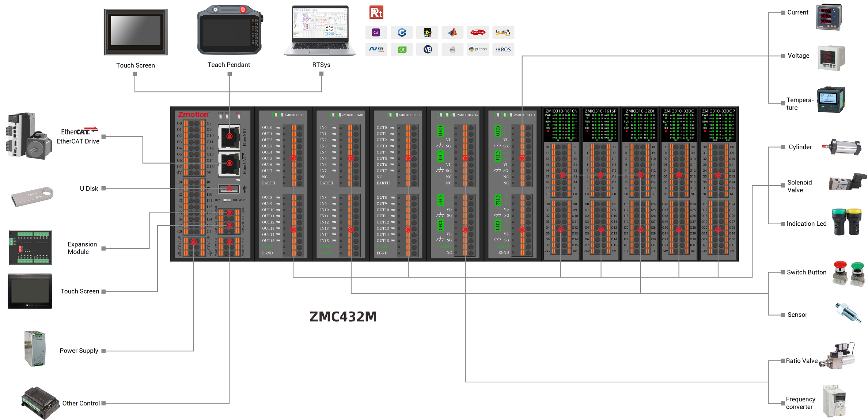Click the Solenoid Valve image
The image size is (868, 420).
(x=847, y=182)
